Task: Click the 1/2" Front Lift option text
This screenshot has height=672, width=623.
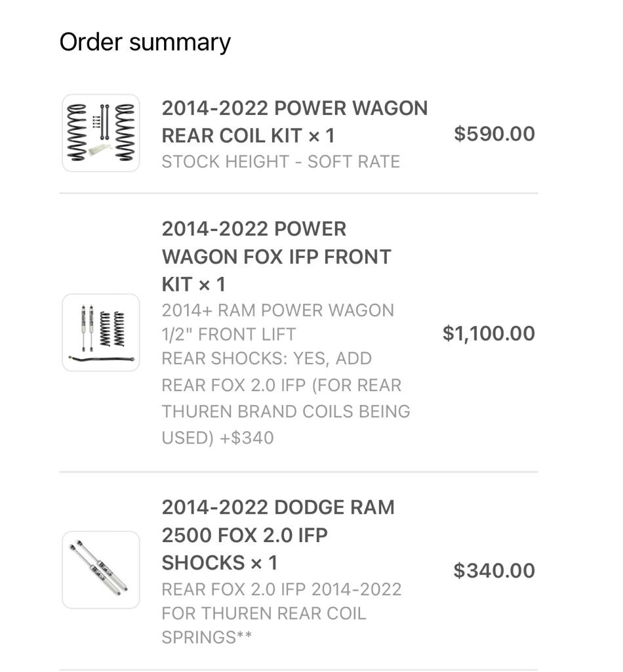Action: 228,334
